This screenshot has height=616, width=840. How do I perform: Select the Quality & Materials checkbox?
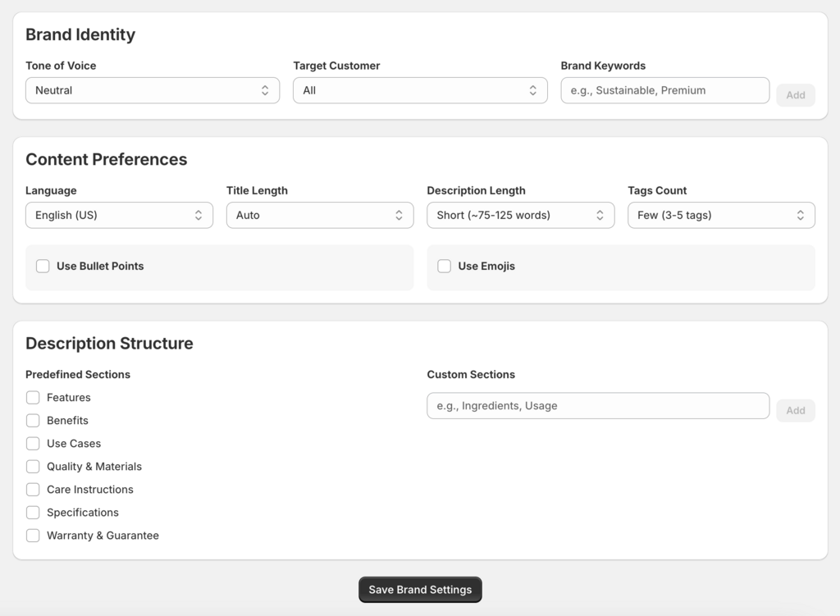33,466
